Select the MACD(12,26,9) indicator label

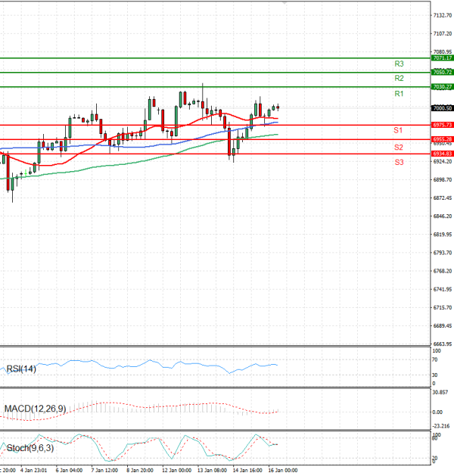(x=36, y=409)
